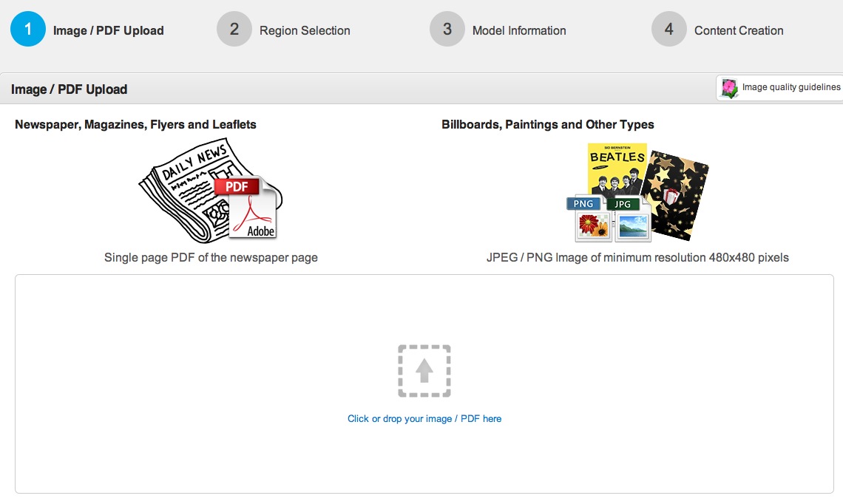This screenshot has height=504, width=843.
Task: Click the grey step 3 circle
Action: (x=447, y=29)
